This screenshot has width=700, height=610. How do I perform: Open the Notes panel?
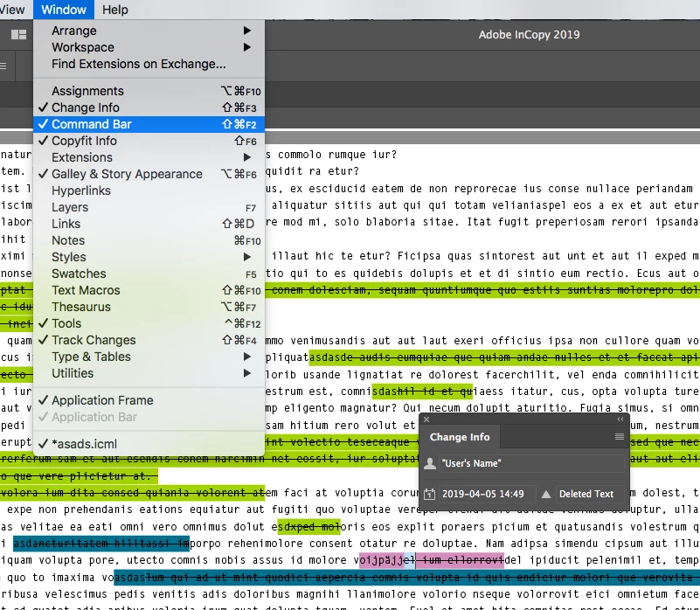click(149, 240)
